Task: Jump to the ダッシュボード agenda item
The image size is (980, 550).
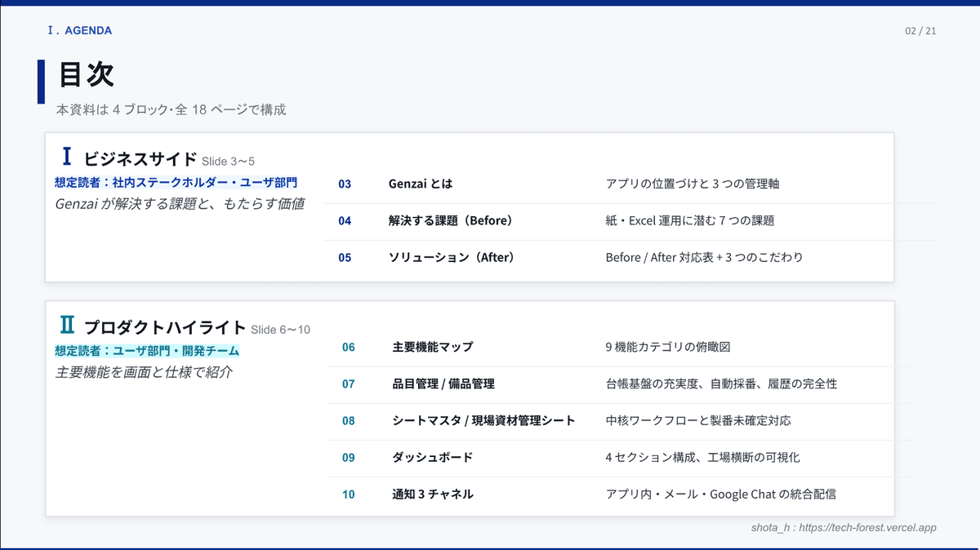Action: (x=432, y=457)
